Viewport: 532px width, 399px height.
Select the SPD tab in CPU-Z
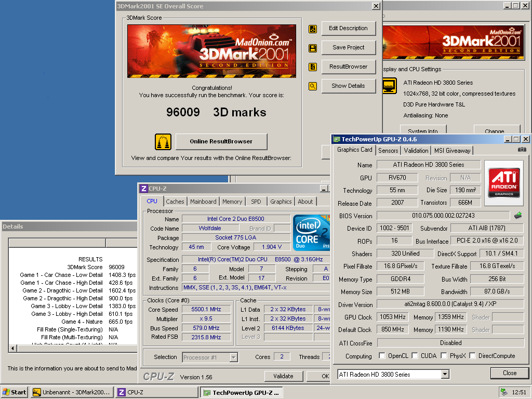click(x=256, y=202)
